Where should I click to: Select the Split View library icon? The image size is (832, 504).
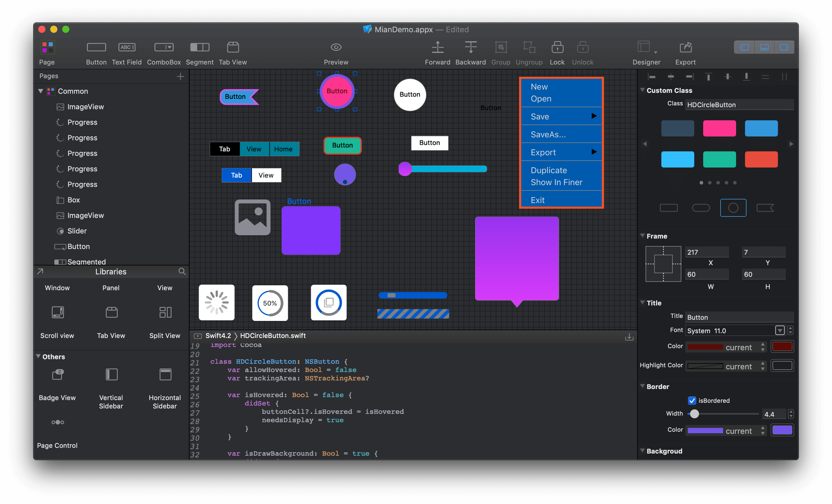[x=165, y=312]
